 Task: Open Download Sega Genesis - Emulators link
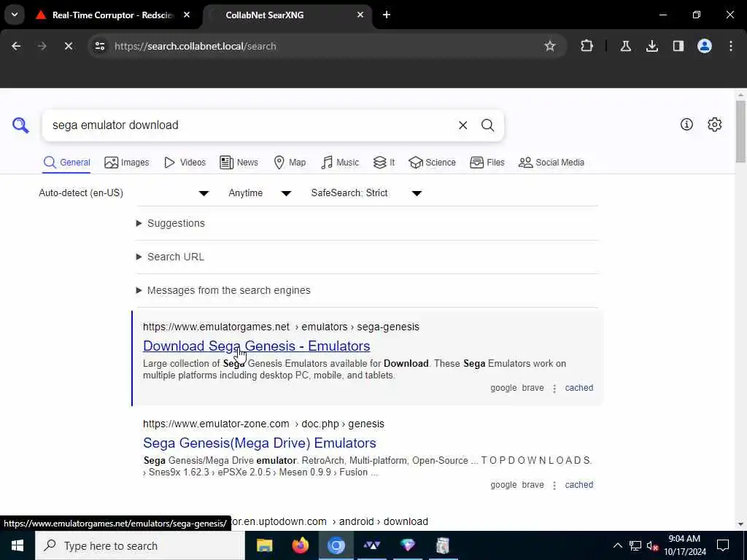pyautogui.click(x=256, y=346)
